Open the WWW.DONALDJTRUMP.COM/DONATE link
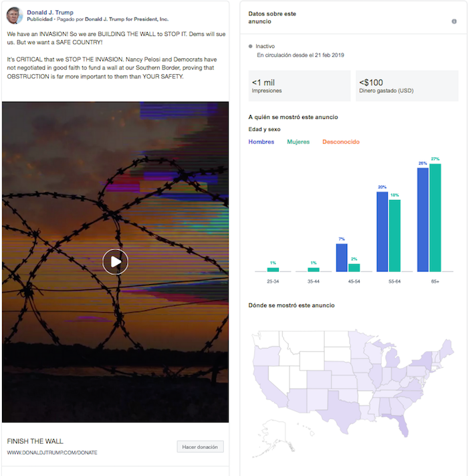The height and width of the screenshot is (476, 468). (x=52, y=453)
